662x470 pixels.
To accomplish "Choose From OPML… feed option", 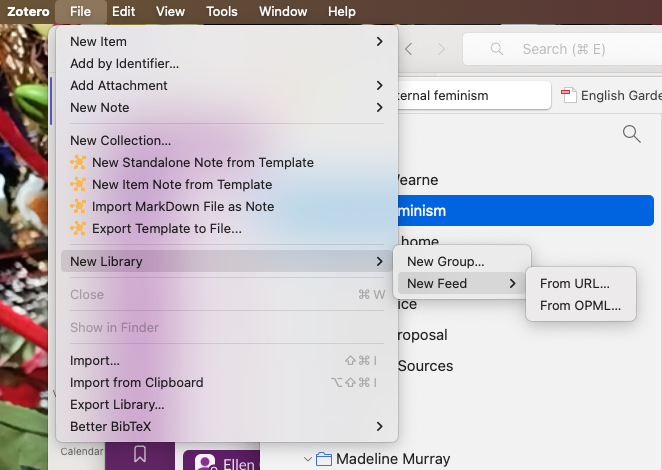I will tap(581, 305).
